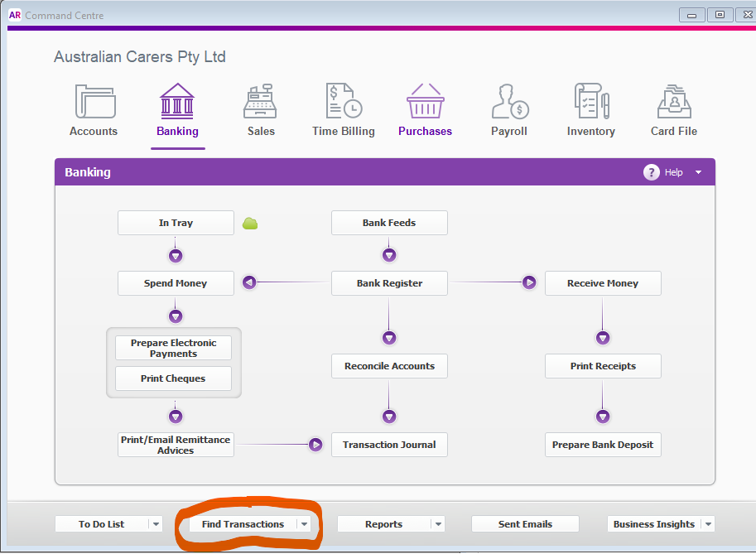
Task: Click Sent Emails
Action: (x=525, y=523)
